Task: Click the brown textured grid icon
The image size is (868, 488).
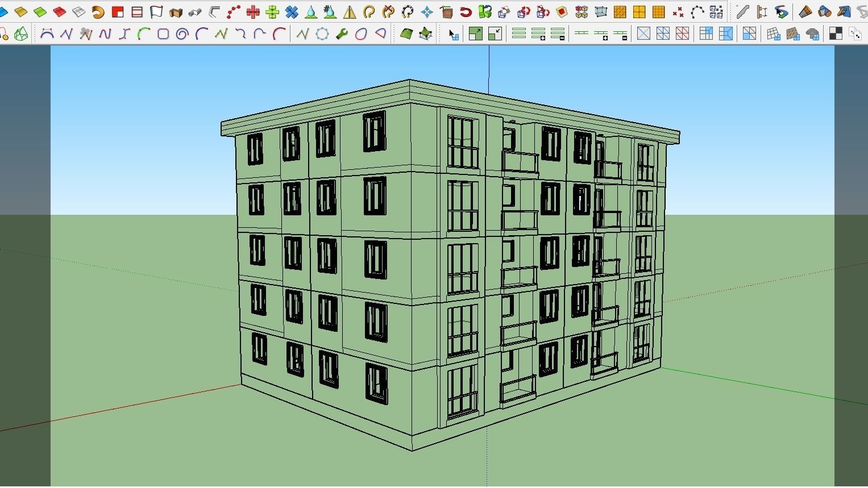Action: (x=793, y=34)
